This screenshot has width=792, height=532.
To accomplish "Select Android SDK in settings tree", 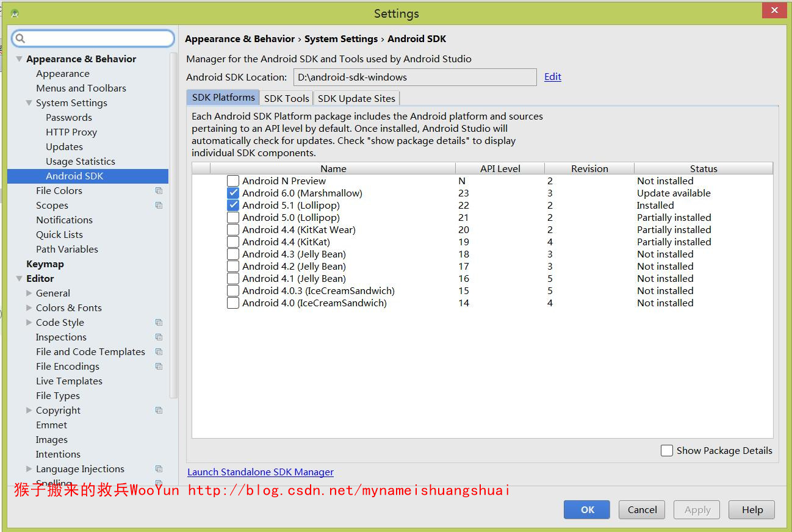I will (88, 176).
